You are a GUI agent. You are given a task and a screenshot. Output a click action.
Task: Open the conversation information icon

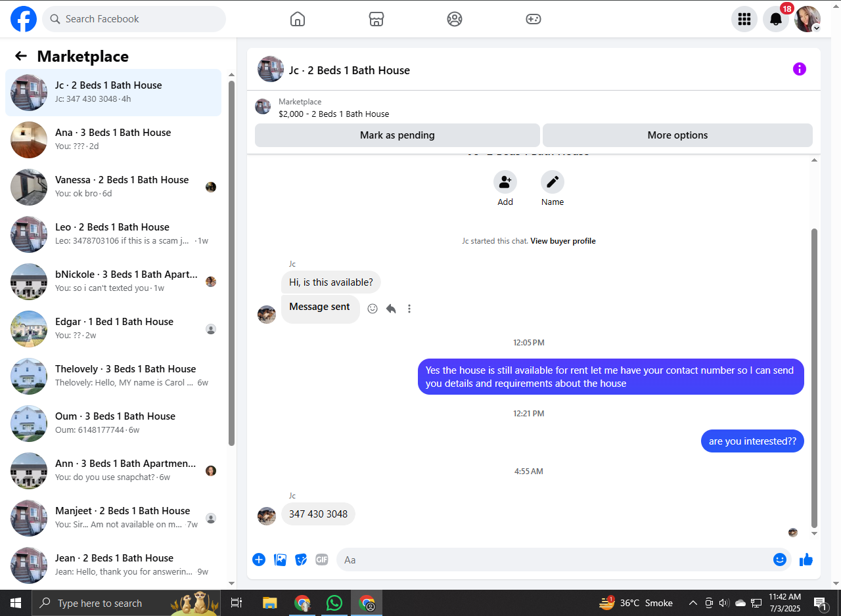coord(800,69)
